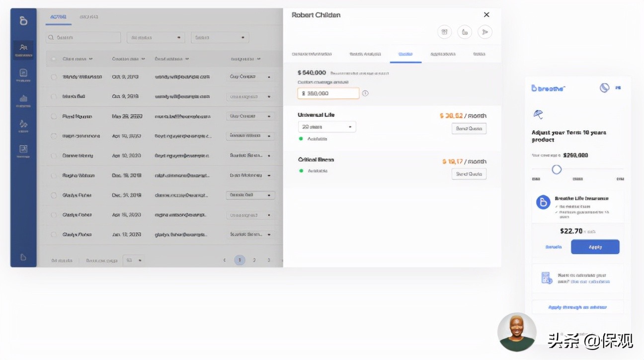Click the Breathe logo atop the blue sidebar
Image resolution: width=644 pixels, height=360 pixels.
23,21
